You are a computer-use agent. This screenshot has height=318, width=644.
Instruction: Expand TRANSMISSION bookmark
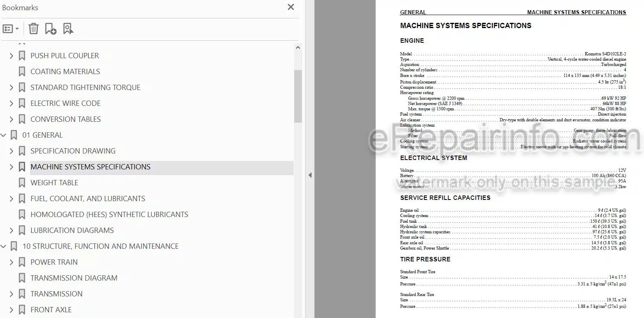(11, 294)
